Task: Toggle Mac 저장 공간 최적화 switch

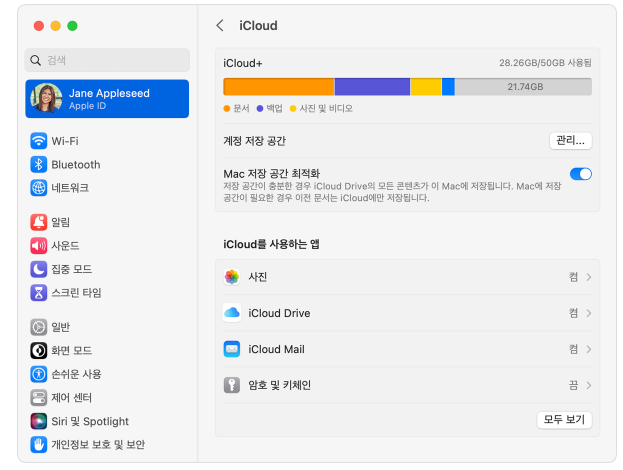Action: (x=580, y=174)
